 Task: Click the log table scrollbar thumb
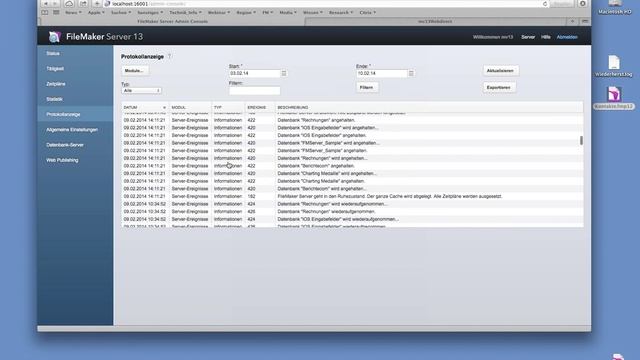581,140
